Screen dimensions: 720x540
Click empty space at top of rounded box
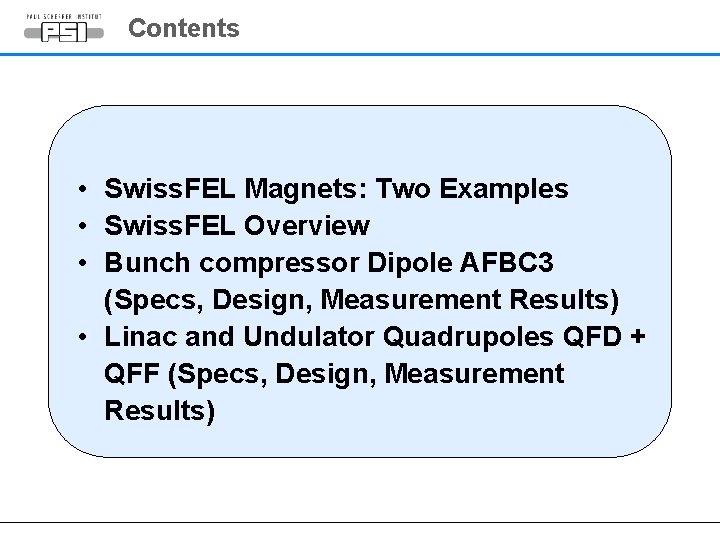tap(360, 135)
